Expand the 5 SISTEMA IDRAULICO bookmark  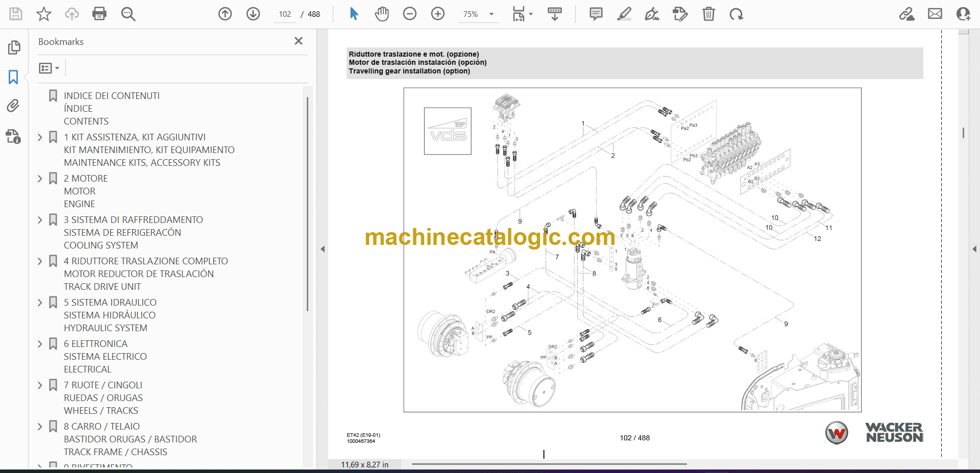click(x=40, y=303)
